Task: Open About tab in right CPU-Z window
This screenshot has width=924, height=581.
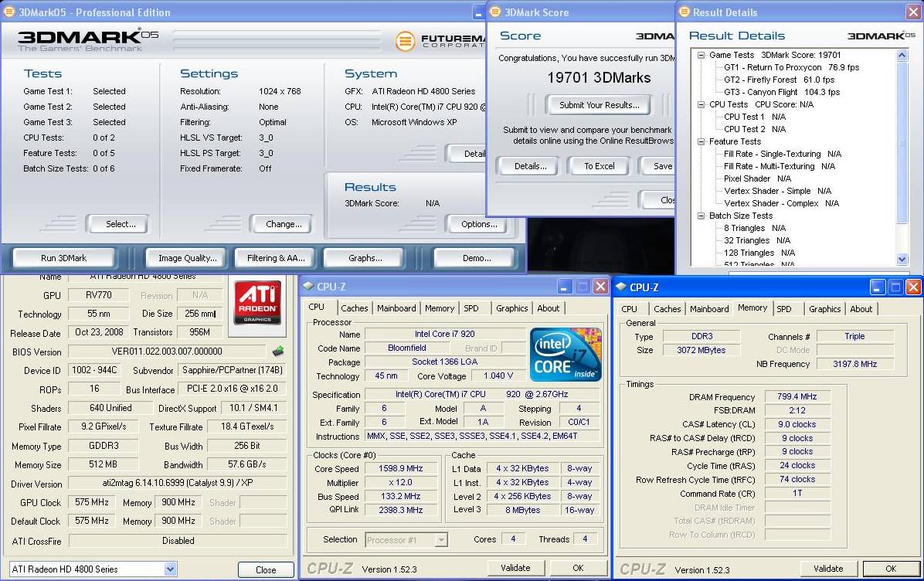Action: point(861,309)
